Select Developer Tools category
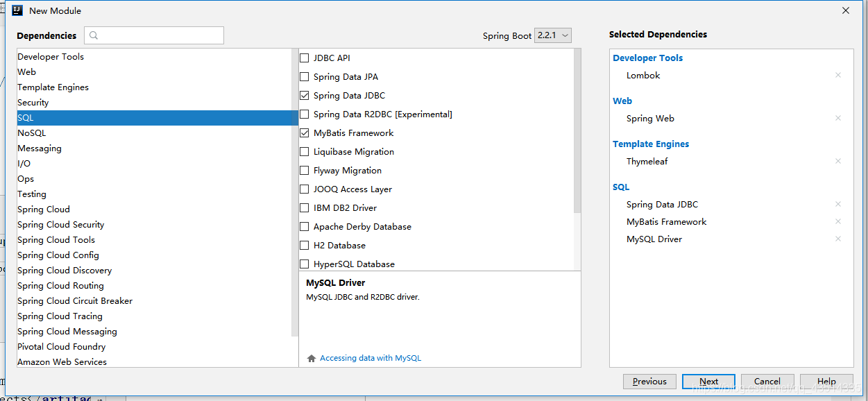The height and width of the screenshot is (401, 868). click(154, 56)
